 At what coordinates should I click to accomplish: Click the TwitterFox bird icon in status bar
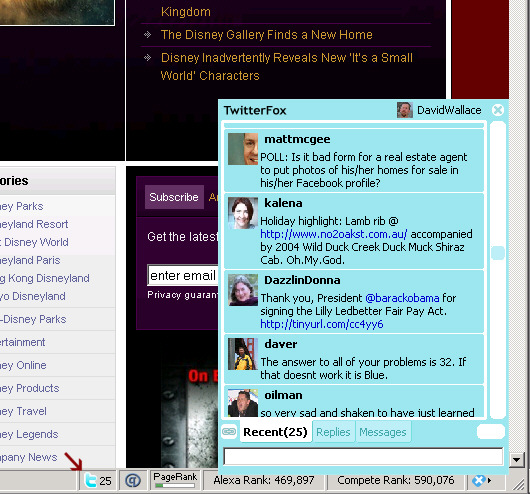(x=91, y=480)
